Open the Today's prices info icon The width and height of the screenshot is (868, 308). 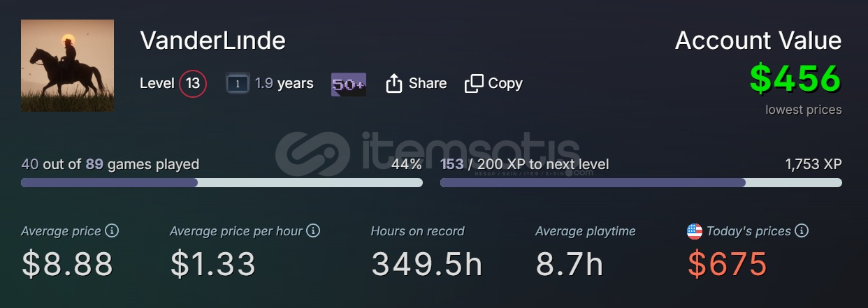click(x=802, y=230)
